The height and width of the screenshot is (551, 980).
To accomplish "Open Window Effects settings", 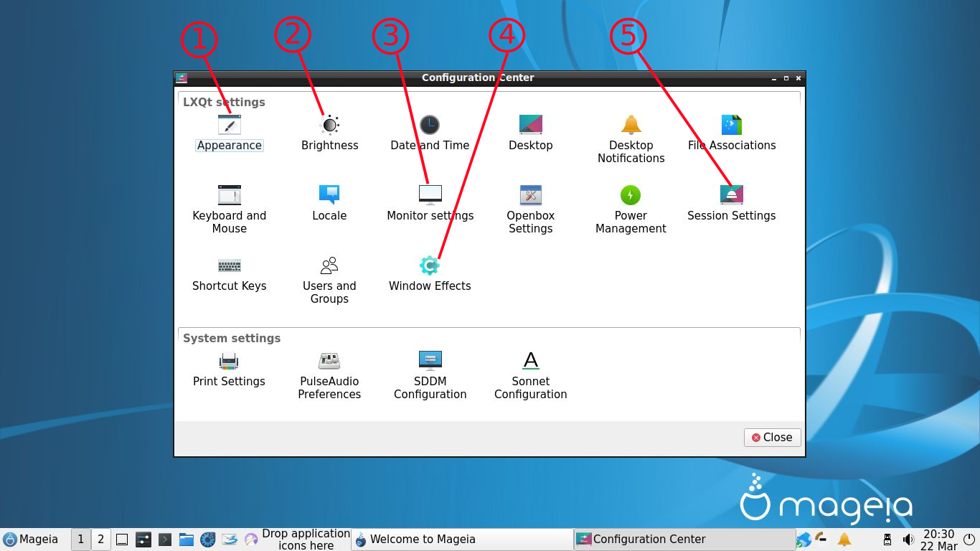I will (x=430, y=265).
